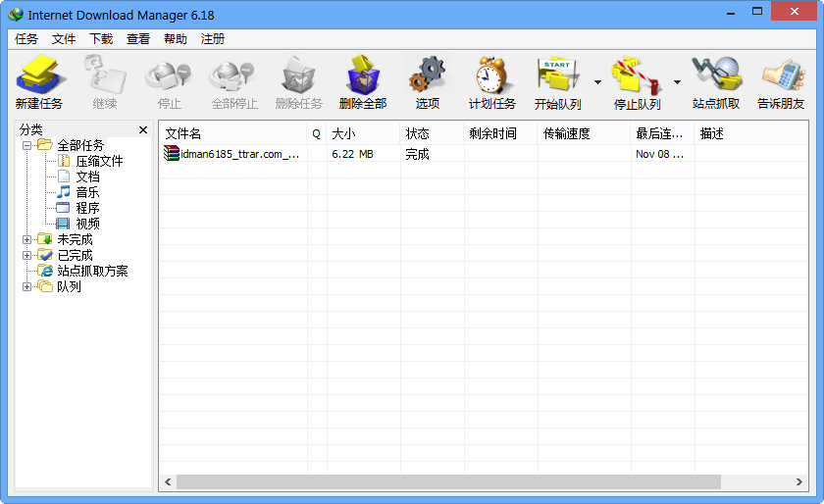Open the 查看 menu
The height and width of the screenshot is (504, 824).
(x=138, y=39)
